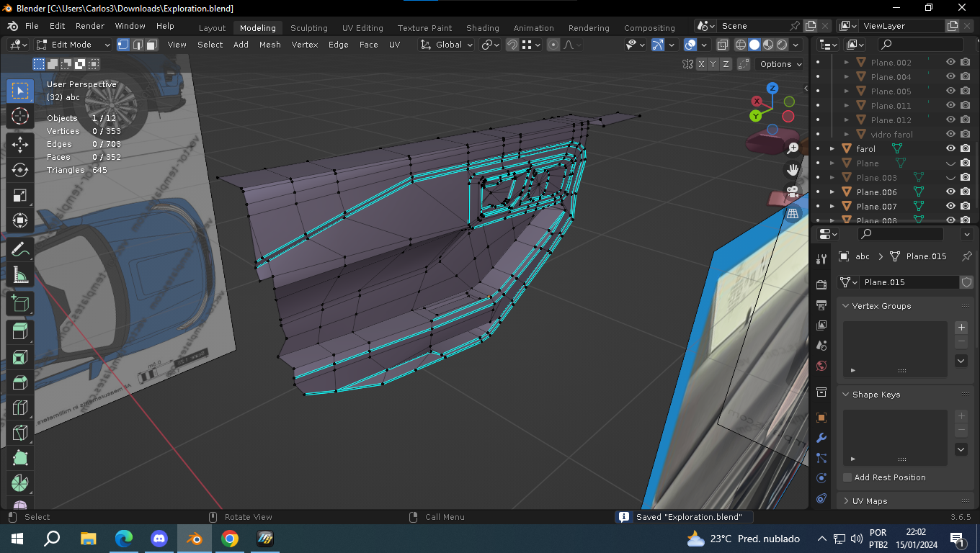Activate the Rotate tool
The height and width of the screenshot is (553, 980).
(x=20, y=170)
